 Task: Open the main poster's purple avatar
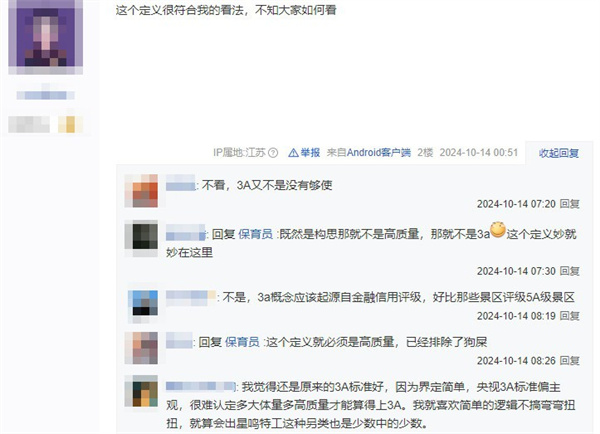point(46,37)
